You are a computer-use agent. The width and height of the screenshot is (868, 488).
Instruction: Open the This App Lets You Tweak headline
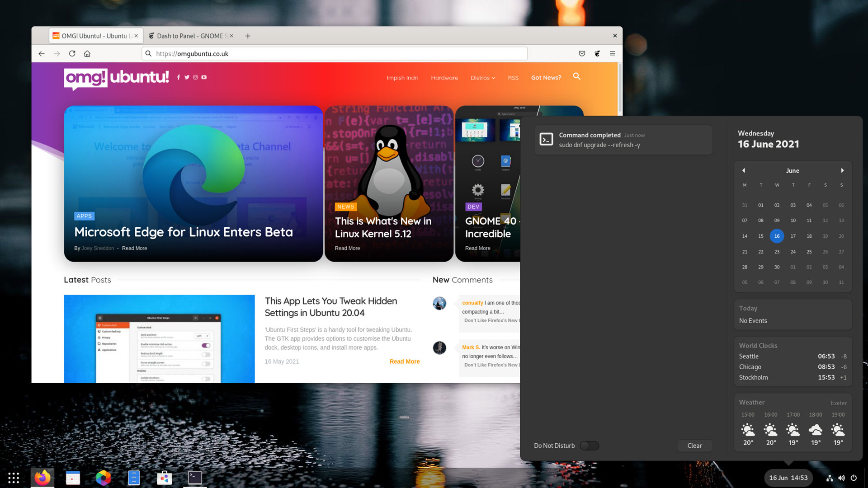[331, 307]
